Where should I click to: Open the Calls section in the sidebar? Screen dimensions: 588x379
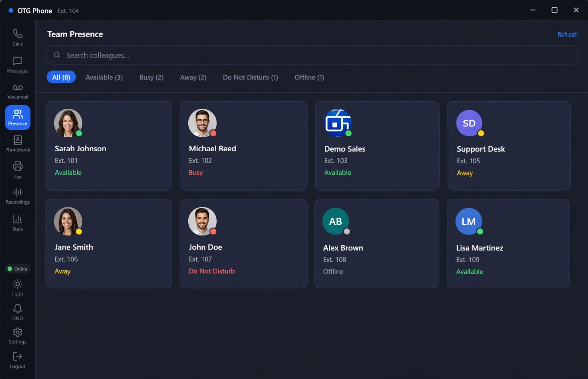[17, 38]
